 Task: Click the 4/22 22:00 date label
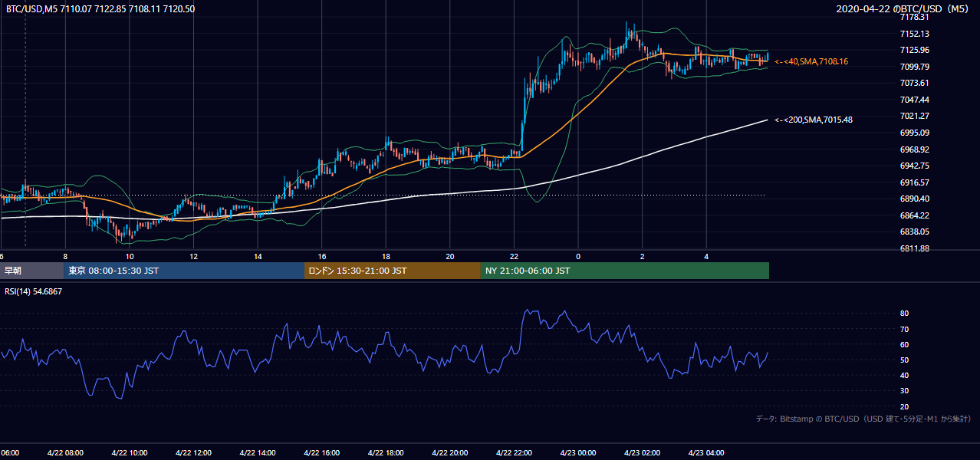pos(513,453)
